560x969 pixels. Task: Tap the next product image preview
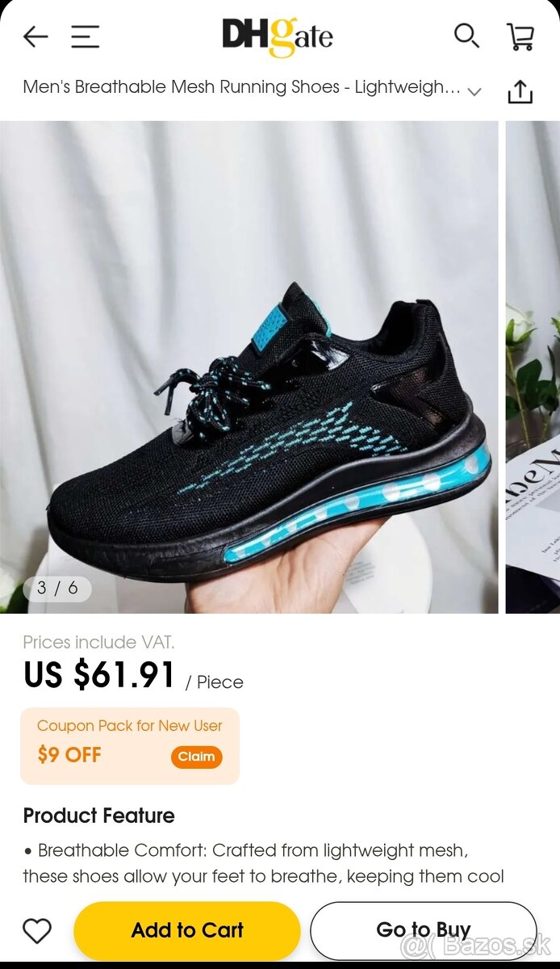533,367
